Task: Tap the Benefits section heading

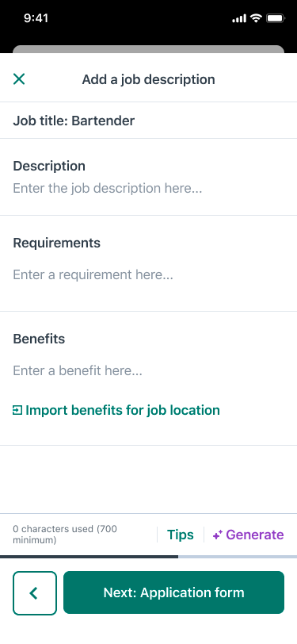Action: coord(39,339)
